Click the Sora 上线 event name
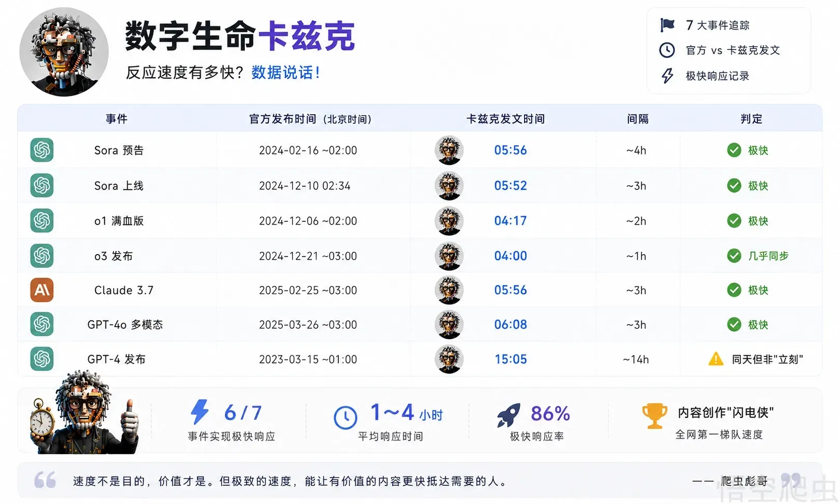 tap(119, 186)
